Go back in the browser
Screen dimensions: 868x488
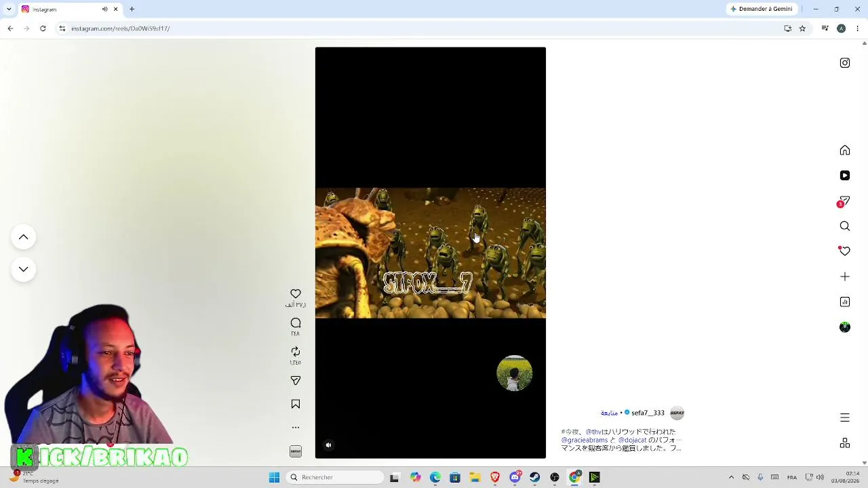(10, 28)
